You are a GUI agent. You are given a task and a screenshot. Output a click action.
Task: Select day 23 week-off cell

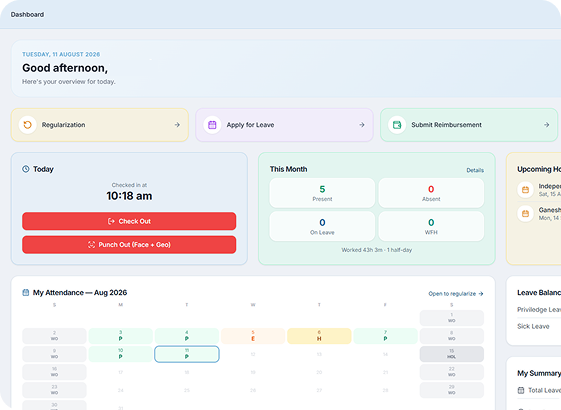pyautogui.click(x=54, y=390)
